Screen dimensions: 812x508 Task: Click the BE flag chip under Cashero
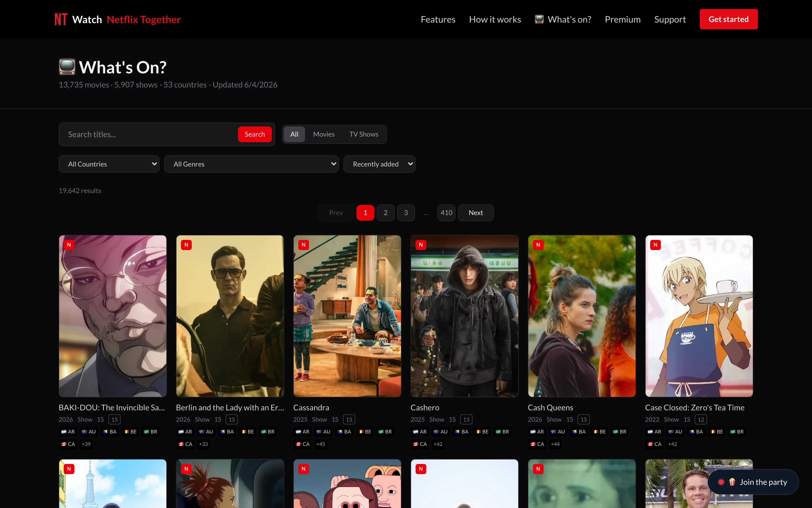click(x=482, y=432)
